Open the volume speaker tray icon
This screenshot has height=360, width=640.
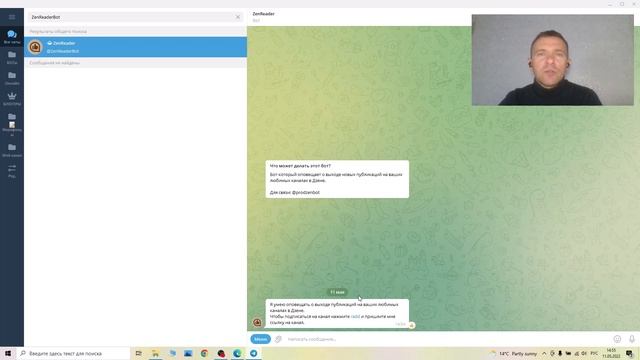click(x=584, y=353)
